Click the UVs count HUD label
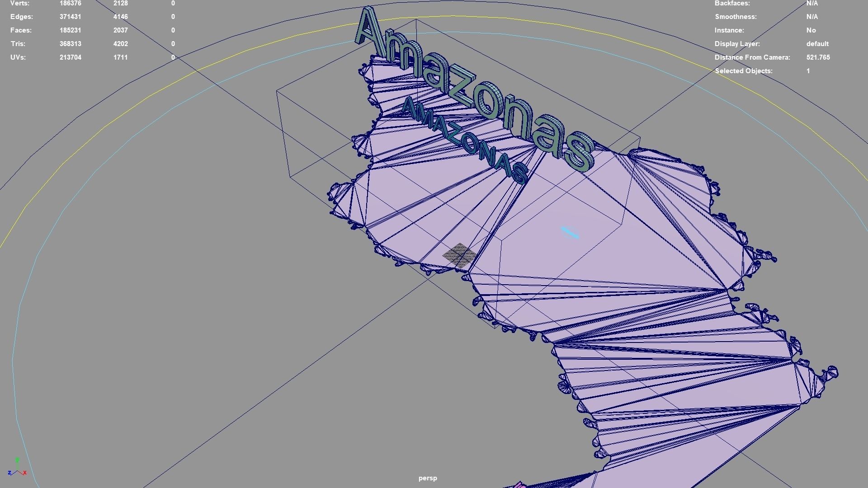 (18, 57)
